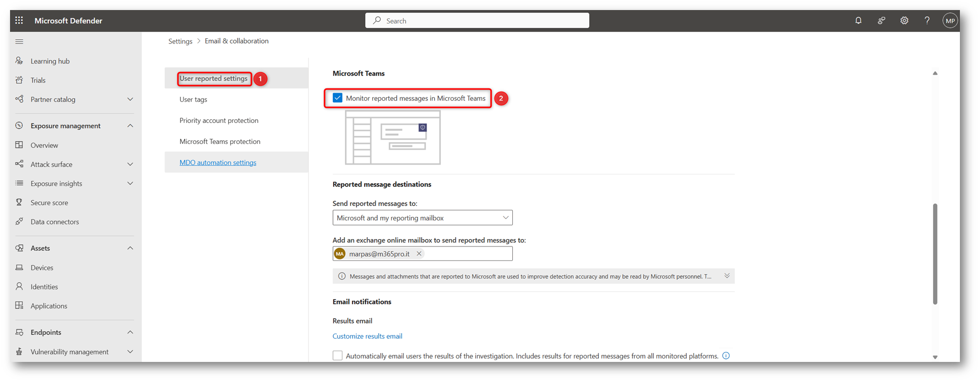
Task: Click info icon beside automatic email option
Action: pyautogui.click(x=726, y=355)
